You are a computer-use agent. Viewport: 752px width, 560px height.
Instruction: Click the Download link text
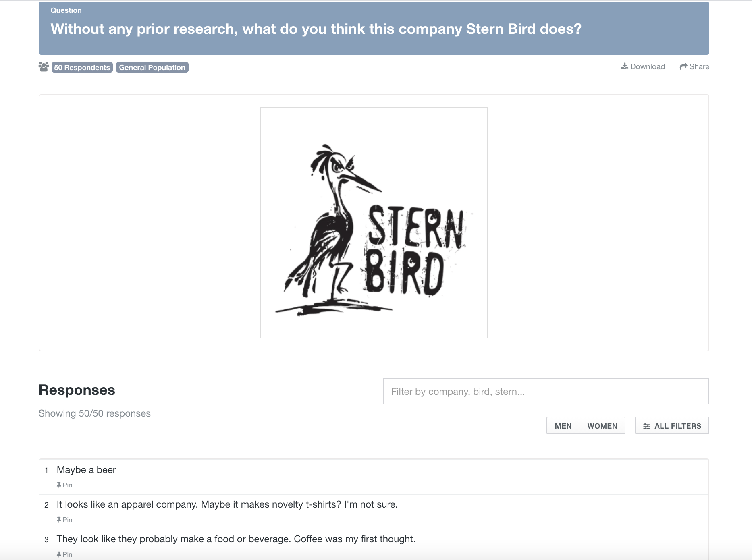point(648,66)
